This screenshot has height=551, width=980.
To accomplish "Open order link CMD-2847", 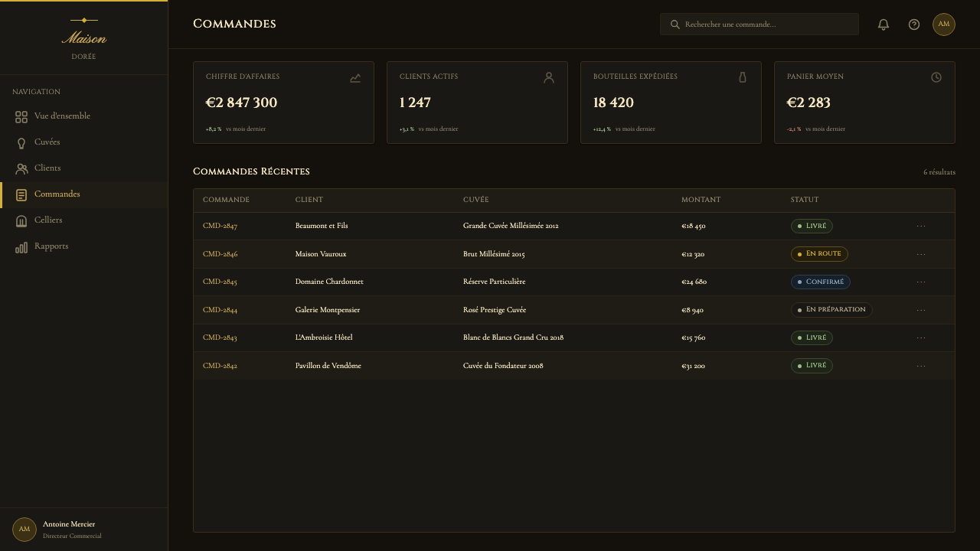I will 220,227.
